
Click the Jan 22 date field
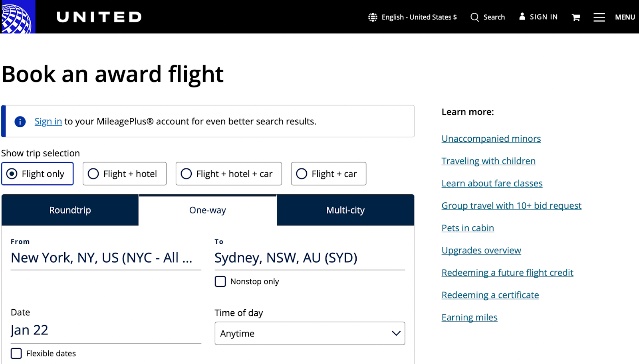[105, 330]
